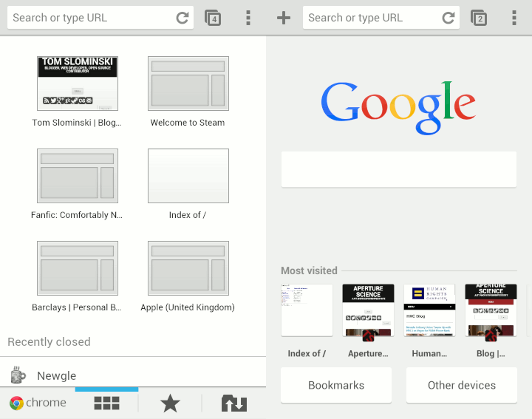Click the Recently closed heading

click(49, 341)
